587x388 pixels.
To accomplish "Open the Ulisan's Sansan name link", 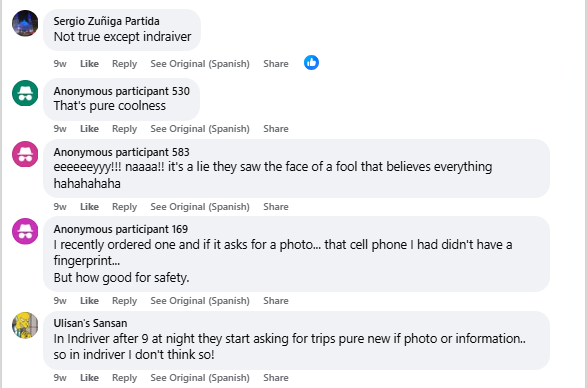I will point(90,323).
